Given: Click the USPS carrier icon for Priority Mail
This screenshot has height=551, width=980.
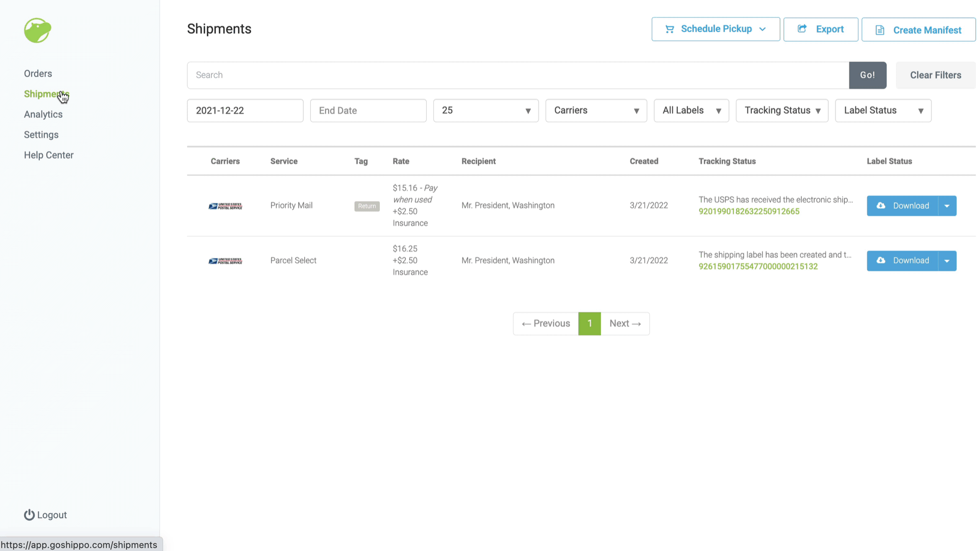Looking at the screenshot, I should (x=226, y=205).
